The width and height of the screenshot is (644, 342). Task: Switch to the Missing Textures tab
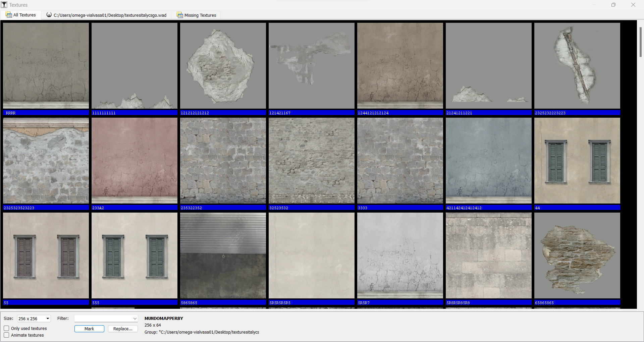tap(197, 15)
